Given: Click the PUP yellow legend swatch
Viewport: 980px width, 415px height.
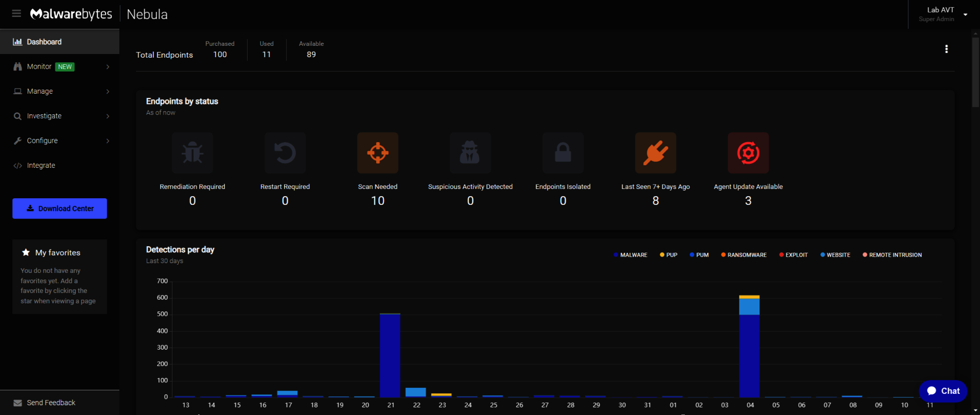Looking at the screenshot, I should tap(662, 255).
